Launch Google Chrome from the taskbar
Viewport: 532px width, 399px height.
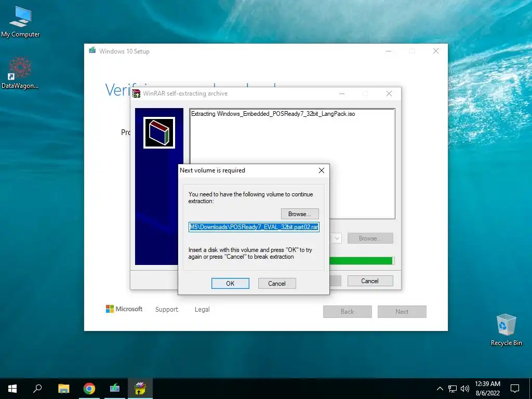89,389
